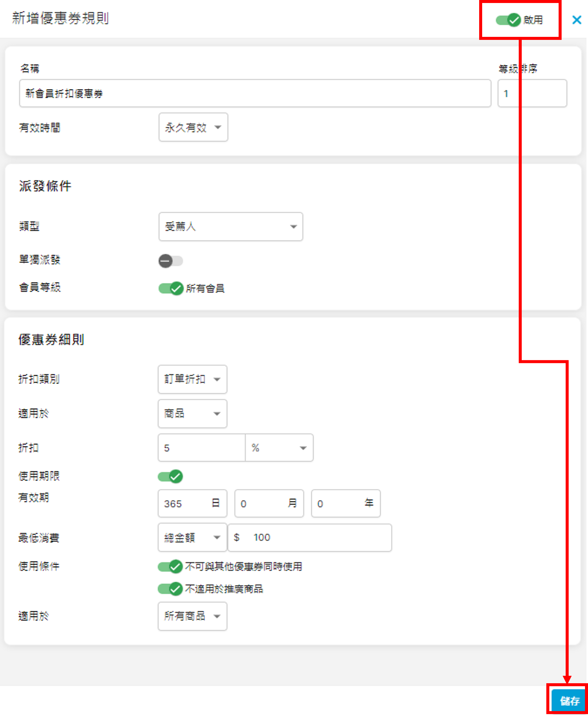
Task: Expand the 受薦人 type dropdown
Action: coord(230,227)
